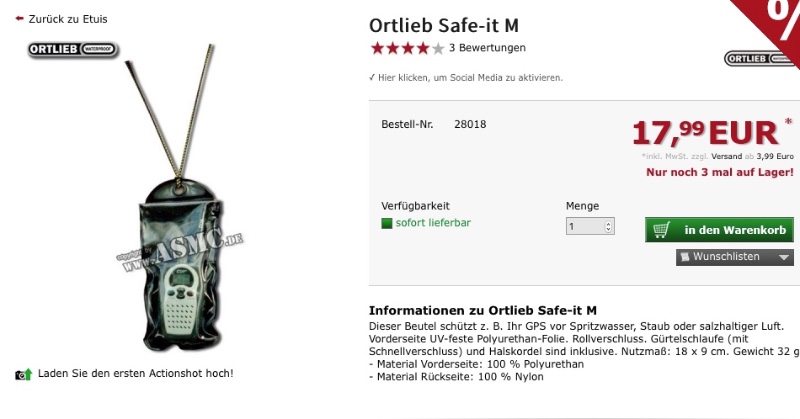Click the green sofort lieferbar availability indicator
800x419 pixels.
click(388, 223)
